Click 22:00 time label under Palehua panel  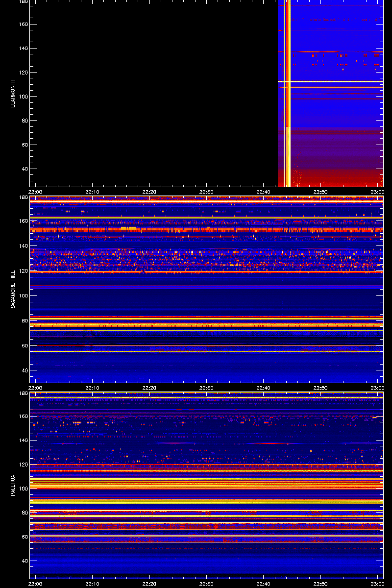coord(35,584)
